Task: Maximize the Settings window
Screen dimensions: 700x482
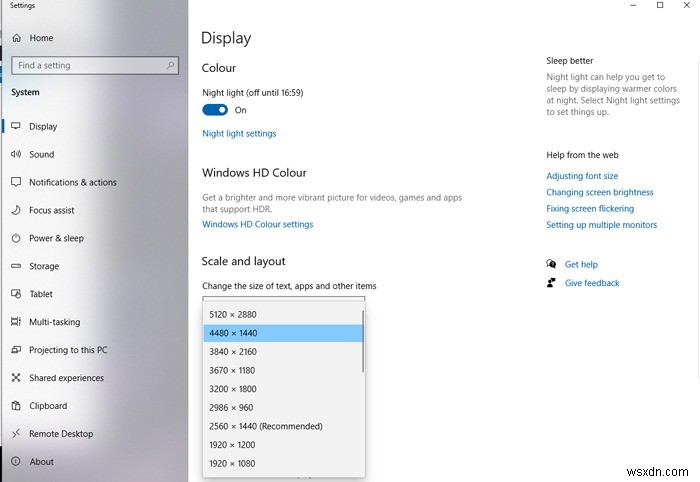Action: pyautogui.click(x=660, y=5)
